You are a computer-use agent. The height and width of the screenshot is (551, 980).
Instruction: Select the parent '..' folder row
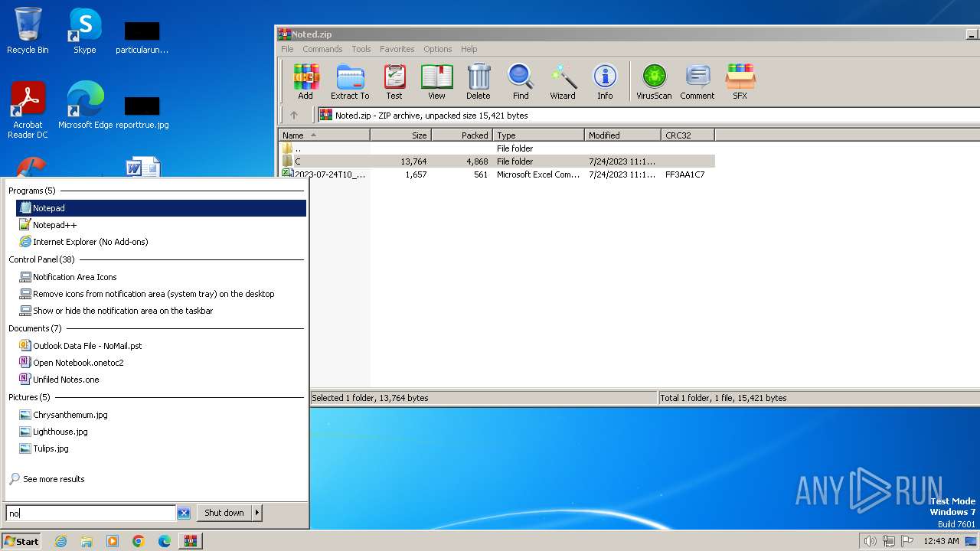[497, 148]
